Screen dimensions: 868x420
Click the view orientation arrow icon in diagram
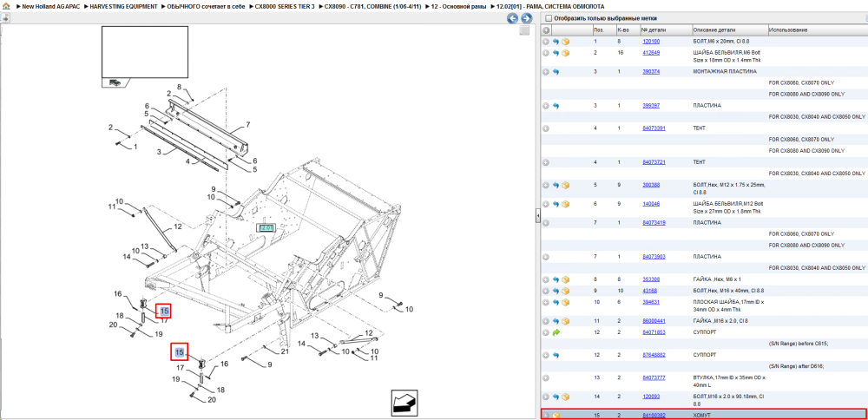coord(404,402)
